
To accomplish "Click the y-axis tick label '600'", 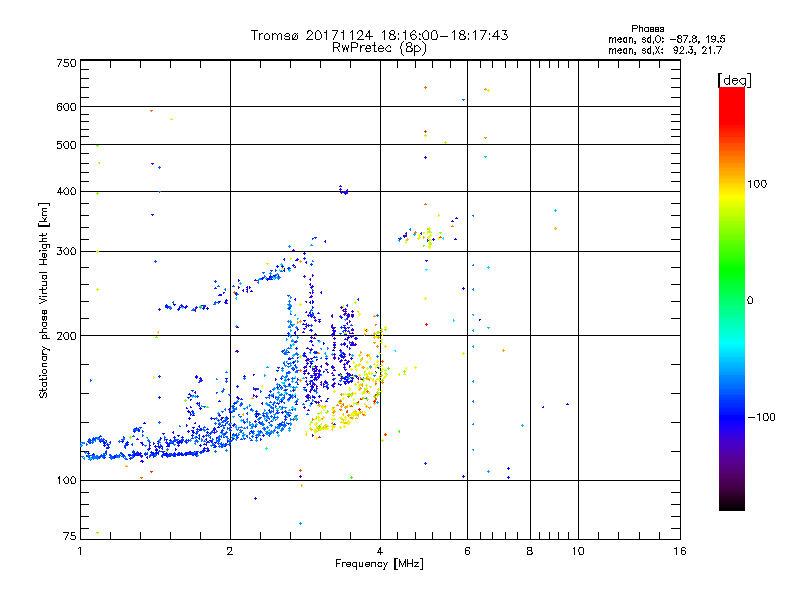I will tap(66, 107).
